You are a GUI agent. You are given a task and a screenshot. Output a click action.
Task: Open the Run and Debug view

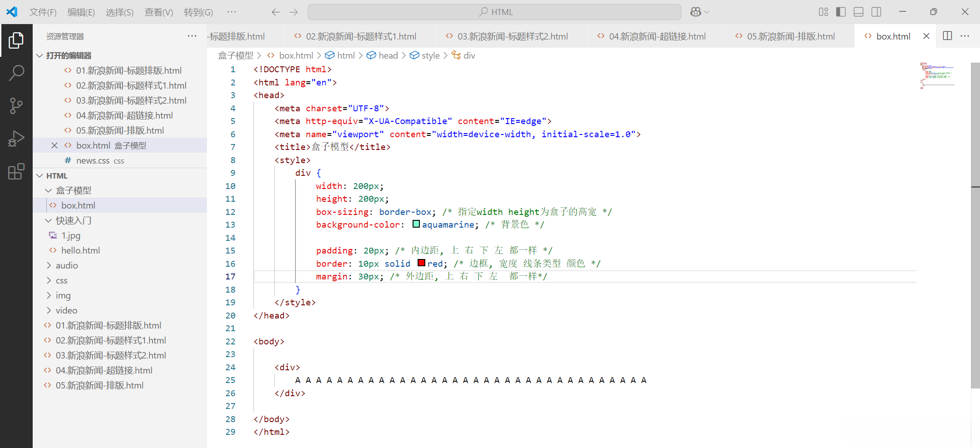(16, 139)
